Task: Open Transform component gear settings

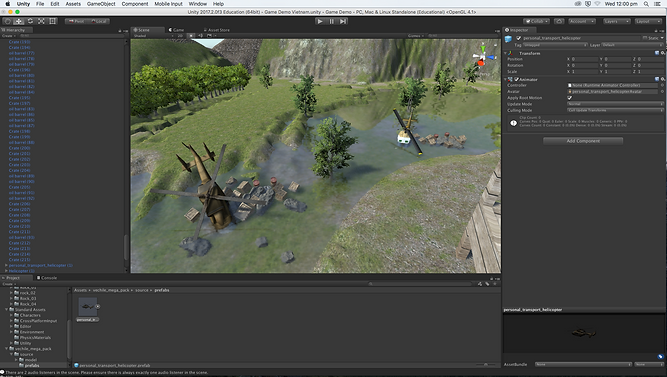Action: (x=663, y=53)
